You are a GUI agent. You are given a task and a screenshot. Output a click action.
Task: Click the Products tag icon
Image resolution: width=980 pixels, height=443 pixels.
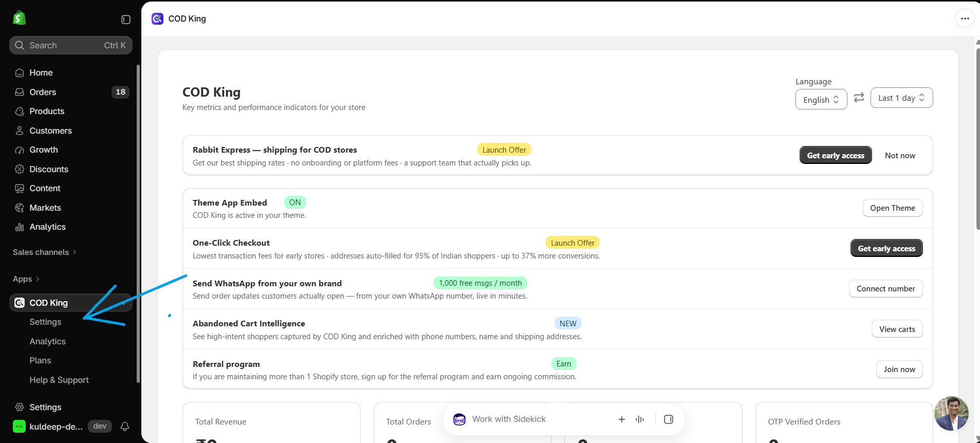coord(20,112)
